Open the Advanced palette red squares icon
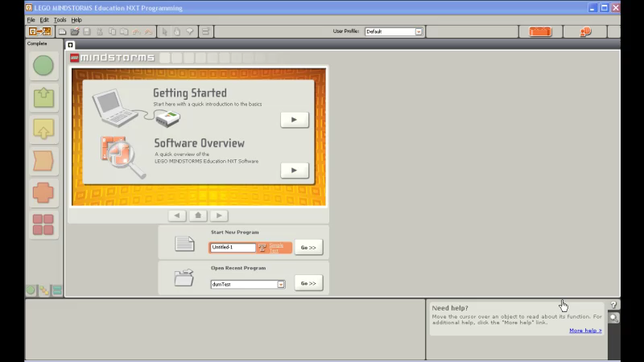This screenshot has width=644, height=362. (x=43, y=225)
